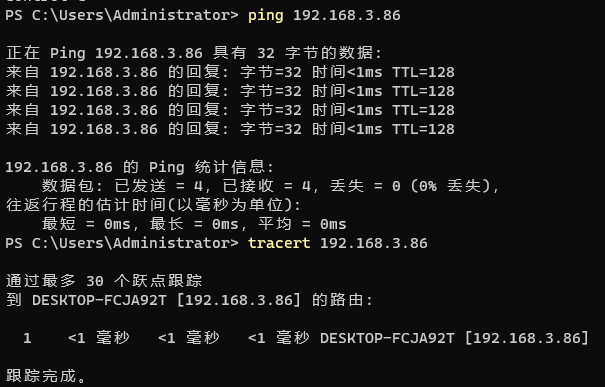605x387 pixels.
Task: Click the yellow tracert command text
Action: [x=279, y=243]
